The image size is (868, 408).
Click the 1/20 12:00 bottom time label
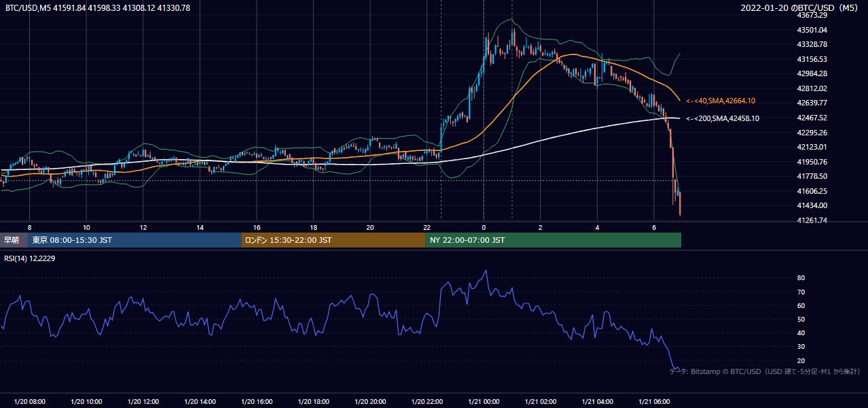[x=143, y=402]
